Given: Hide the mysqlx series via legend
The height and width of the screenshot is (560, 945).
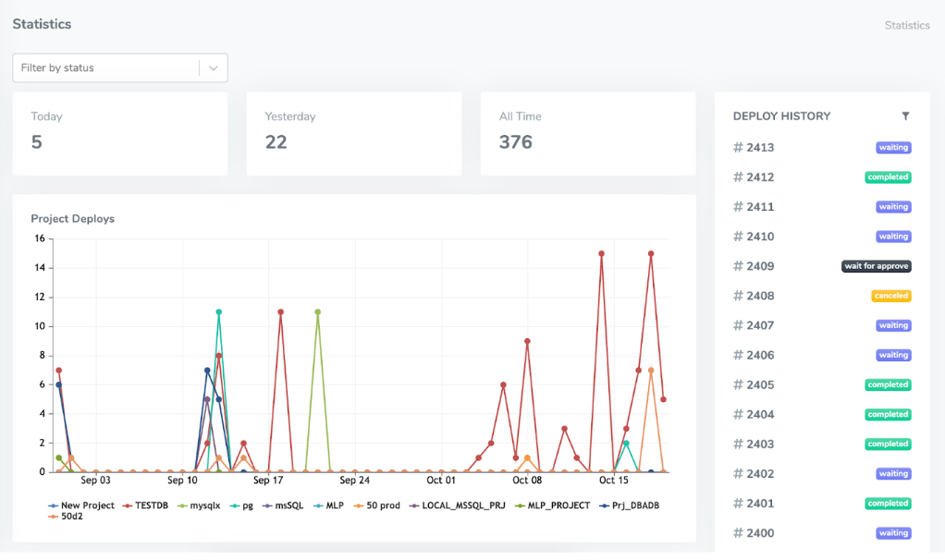Looking at the screenshot, I should click(199, 505).
